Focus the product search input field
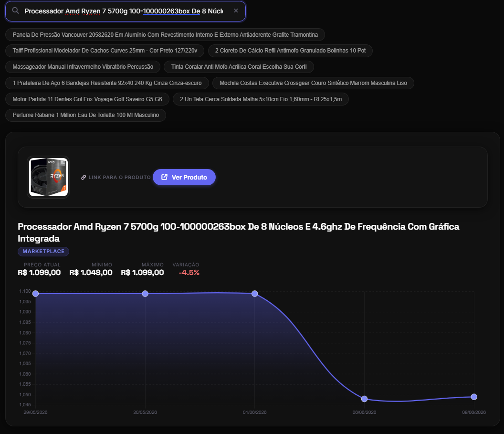 (x=126, y=11)
